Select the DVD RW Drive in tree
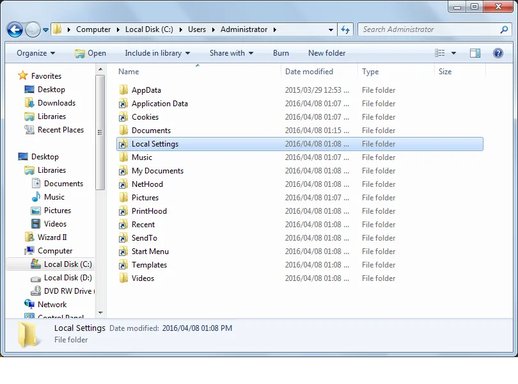Screen dimensions: 518x384 [x=62, y=291]
